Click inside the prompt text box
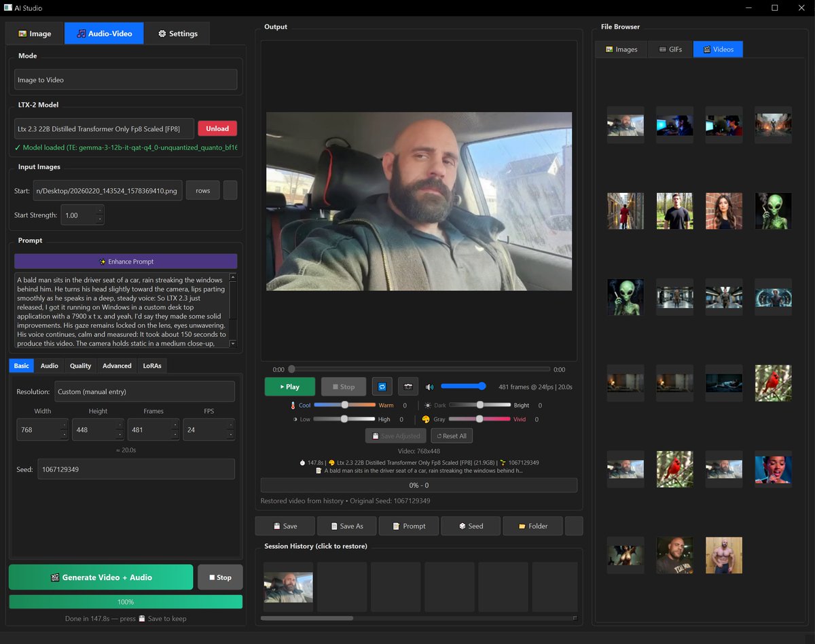The height and width of the screenshot is (644, 815). 122,310
